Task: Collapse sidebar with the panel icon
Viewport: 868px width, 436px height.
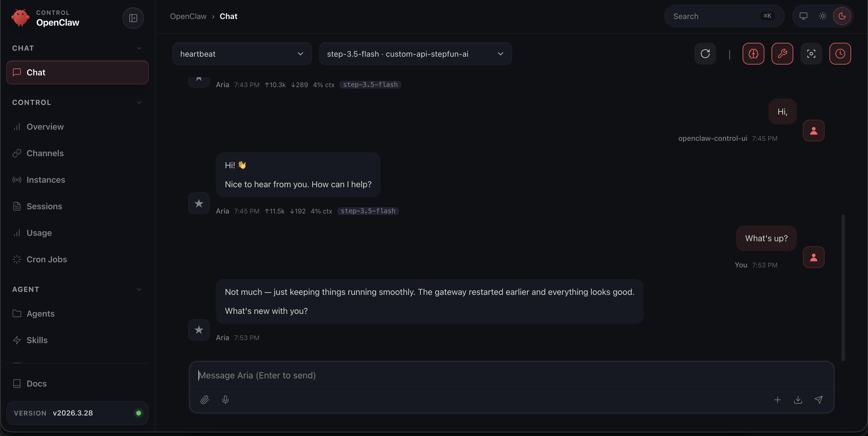Action: 133,18
